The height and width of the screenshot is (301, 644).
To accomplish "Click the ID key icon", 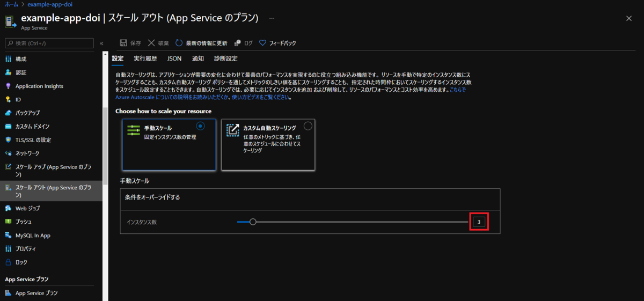I will 8,99.
